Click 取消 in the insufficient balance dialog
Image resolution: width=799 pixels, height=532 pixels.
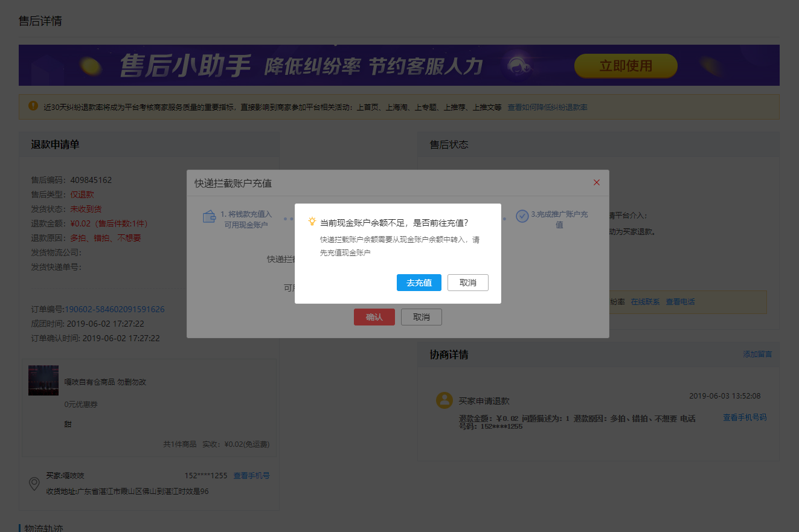click(468, 283)
